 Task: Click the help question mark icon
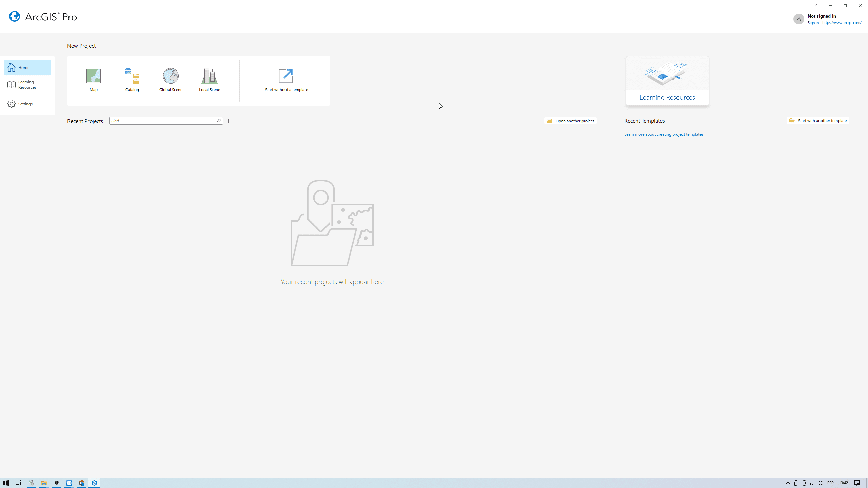click(816, 5)
